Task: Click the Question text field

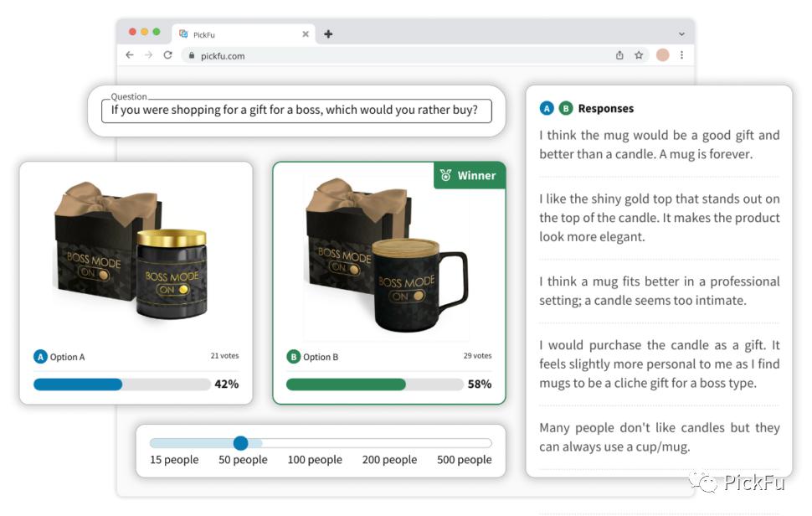Action: (x=296, y=111)
